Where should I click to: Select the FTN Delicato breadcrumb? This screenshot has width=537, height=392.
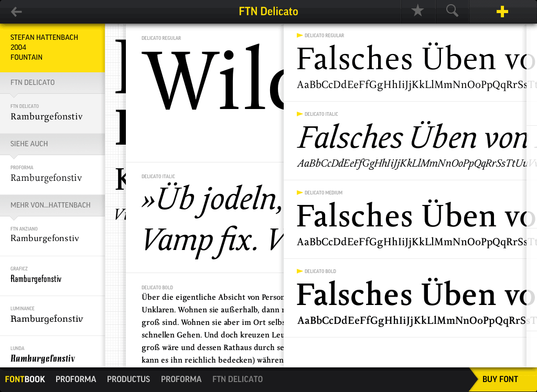[238, 379]
